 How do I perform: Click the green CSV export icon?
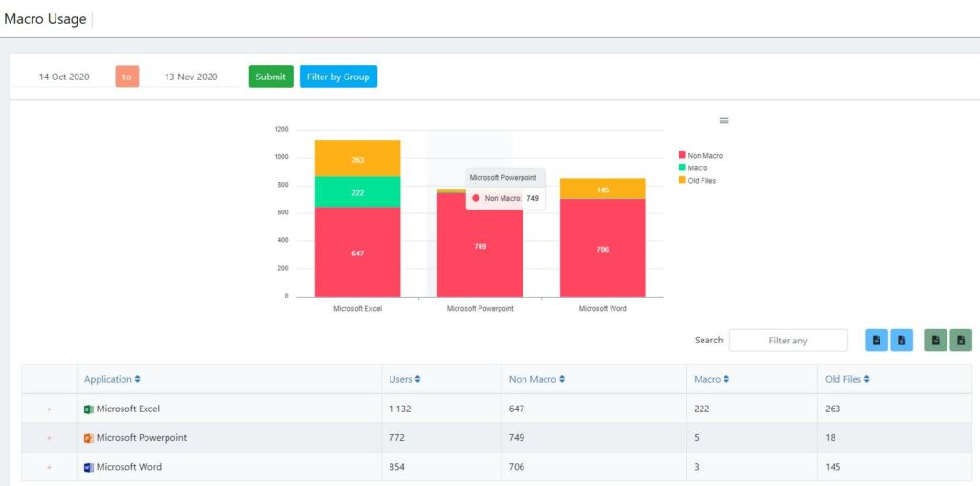(x=936, y=341)
